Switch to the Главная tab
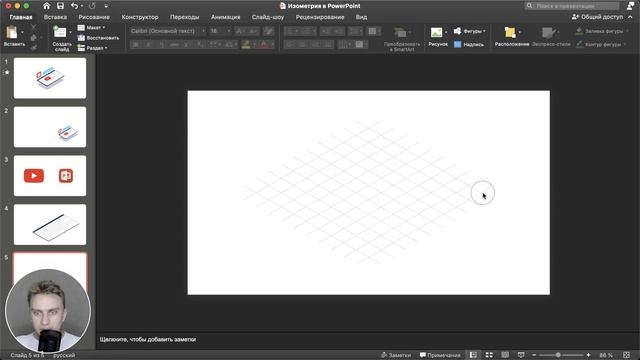The width and height of the screenshot is (640, 360). [21, 17]
